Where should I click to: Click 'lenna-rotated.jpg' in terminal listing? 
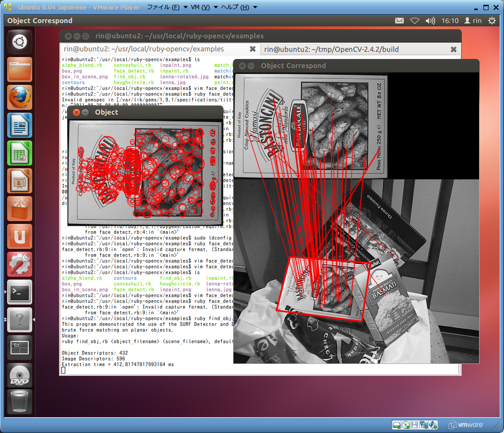[x=184, y=77]
